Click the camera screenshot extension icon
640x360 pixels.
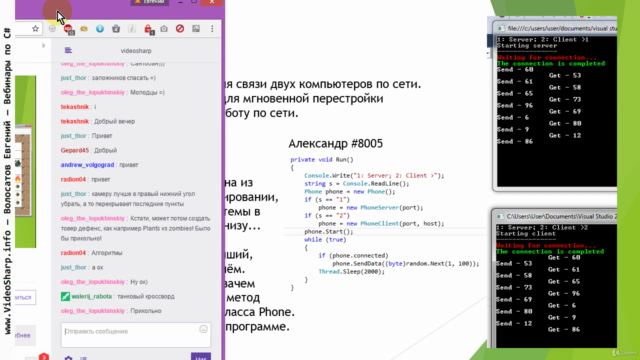164,29
